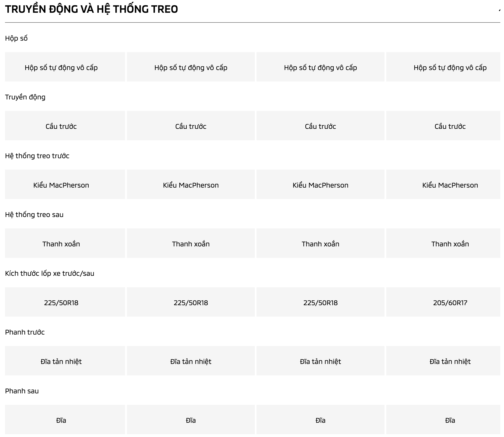
Task: Click fourth variant's Hộp số tự động vô cấp cell
Action: pyautogui.click(x=443, y=67)
